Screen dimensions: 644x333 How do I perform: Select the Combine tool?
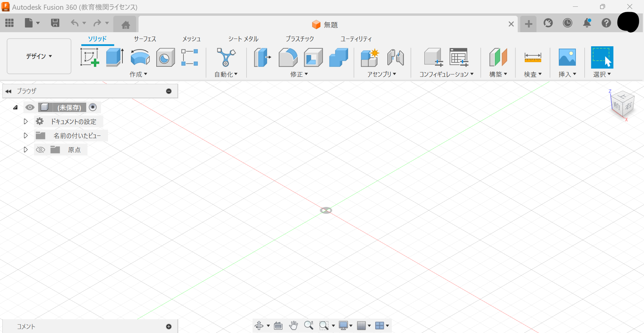339,57
